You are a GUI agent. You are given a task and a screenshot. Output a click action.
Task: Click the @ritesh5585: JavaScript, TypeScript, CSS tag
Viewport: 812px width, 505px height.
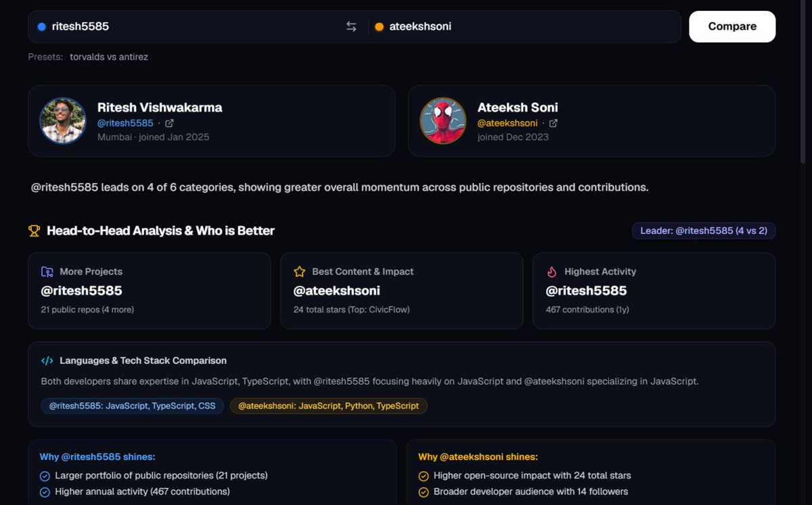coord(132,406)
